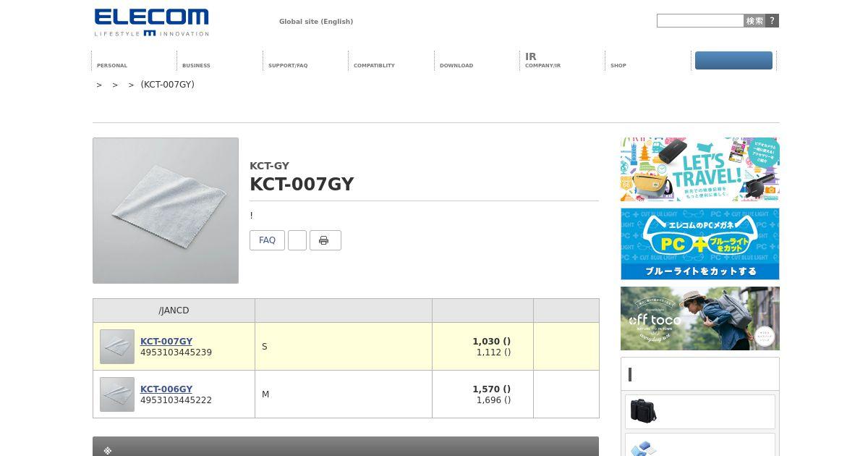This screenshot has height=456, width=868.
Task: Click the asterisk icon in gray section header
Action: tap(108, 450)
